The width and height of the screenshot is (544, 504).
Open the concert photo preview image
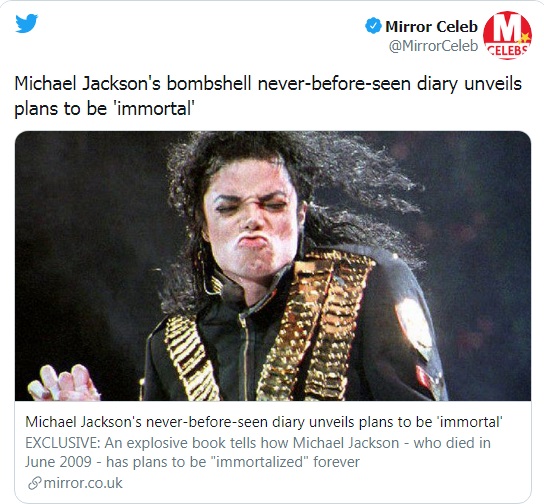click(x=273, y=266)
